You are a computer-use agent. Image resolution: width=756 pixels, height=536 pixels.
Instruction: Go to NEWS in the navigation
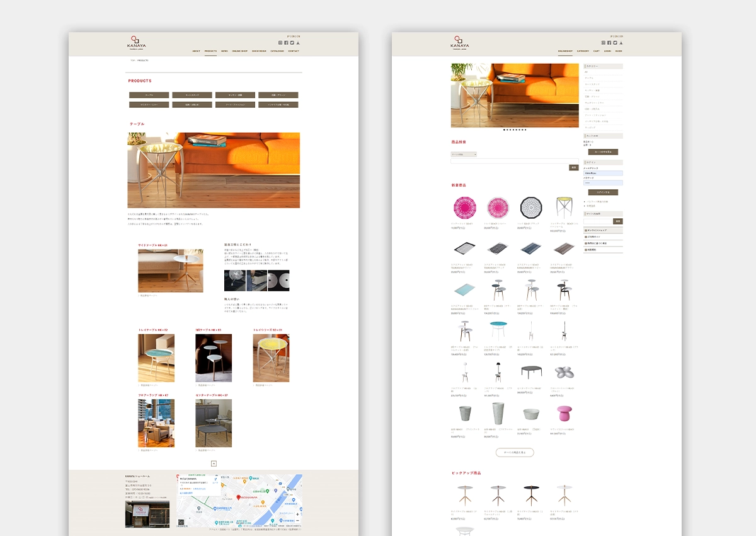coord(224,51)
